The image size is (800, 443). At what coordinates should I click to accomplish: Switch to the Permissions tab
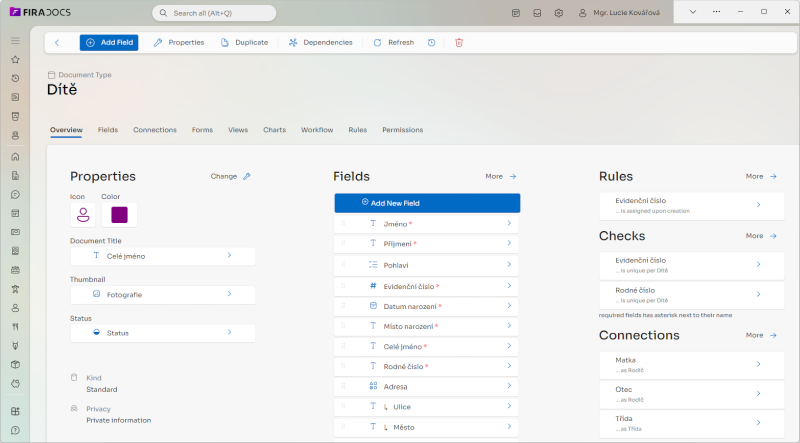click(x=403, y=130)
